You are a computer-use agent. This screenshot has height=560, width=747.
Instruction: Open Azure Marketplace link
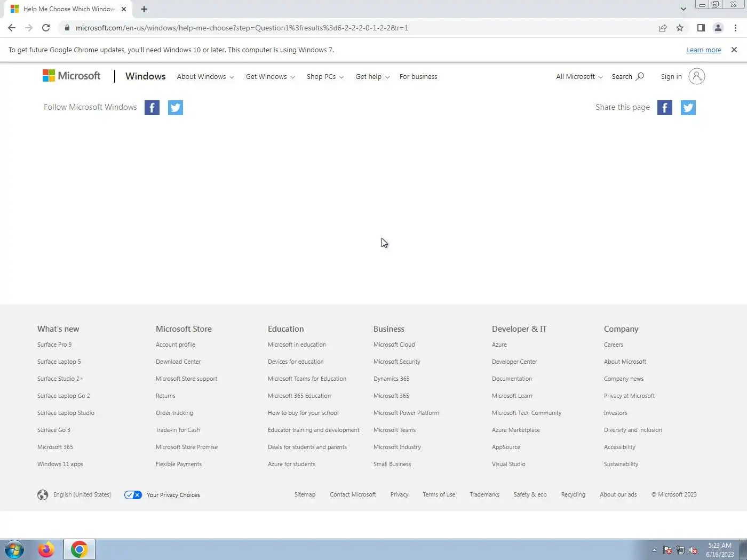pos(516,430)
